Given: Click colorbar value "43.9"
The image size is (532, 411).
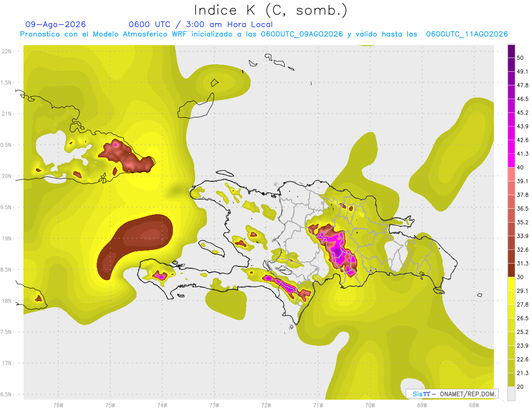Looking at the screenshot, I should click(522, 126).
